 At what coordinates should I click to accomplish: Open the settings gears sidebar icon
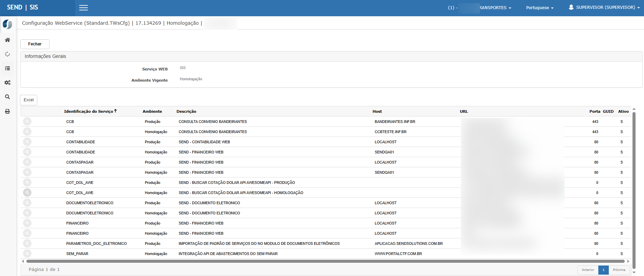tap(7, 83)
